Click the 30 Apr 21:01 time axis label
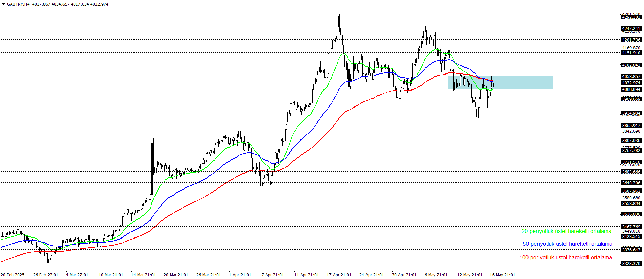This screenshot has height=279, width=644. coord(404,275)
